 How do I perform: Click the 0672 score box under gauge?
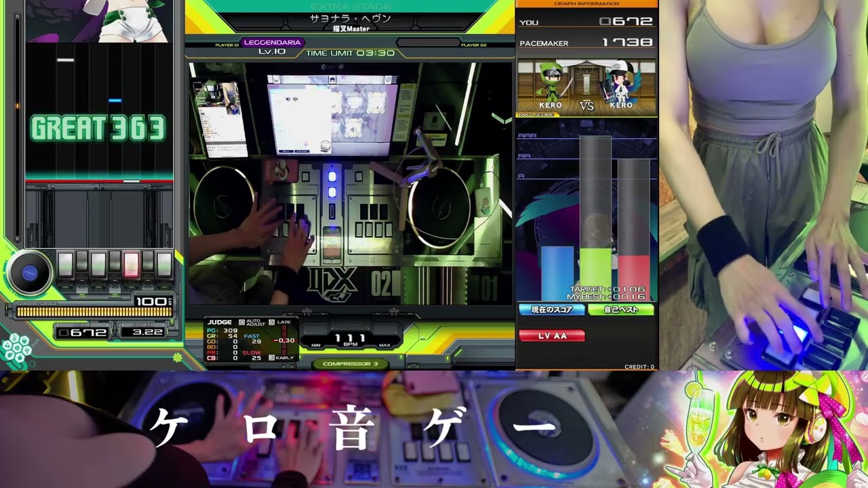tap(83, 332)
